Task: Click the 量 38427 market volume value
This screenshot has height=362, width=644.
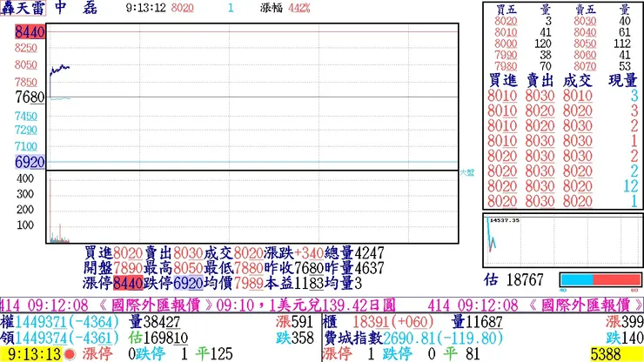Action: click(154, 322)
